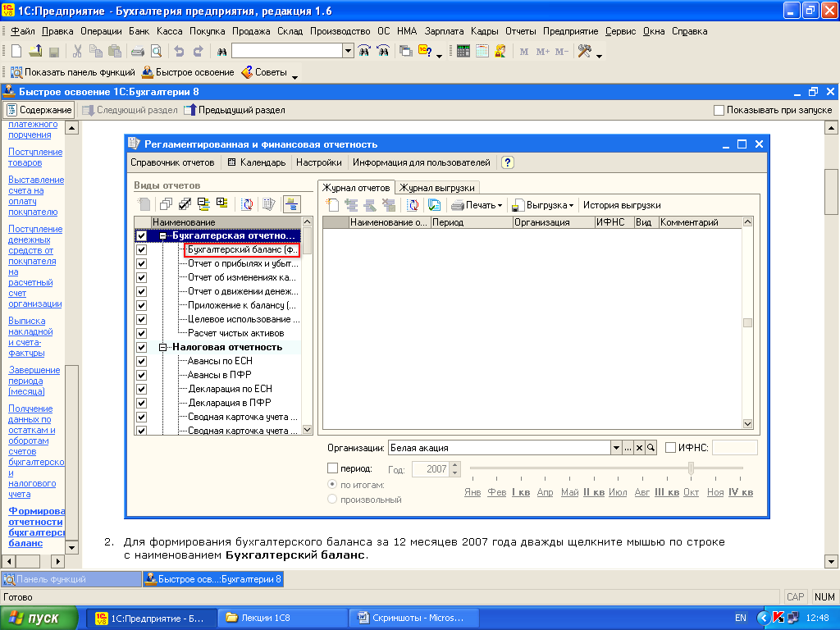Clear the Организации field with X button
Screen dimensions: 840x630
pos(639,448)
